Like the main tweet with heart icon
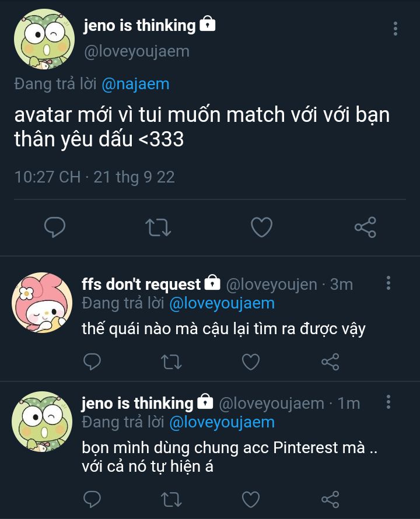Viewport: 420px width, 519px height. [x=261, y=227]
